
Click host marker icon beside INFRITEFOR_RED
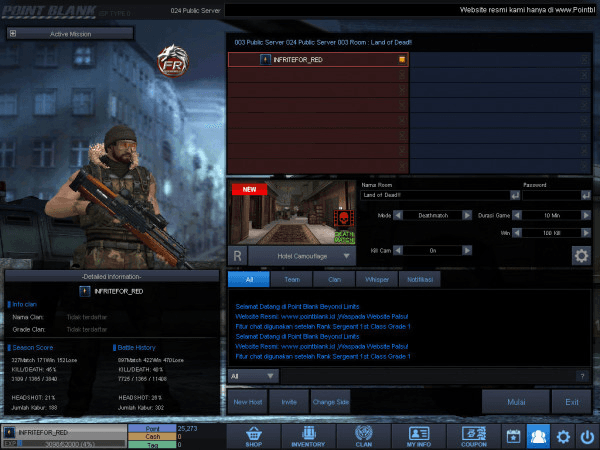pos(402,59)
